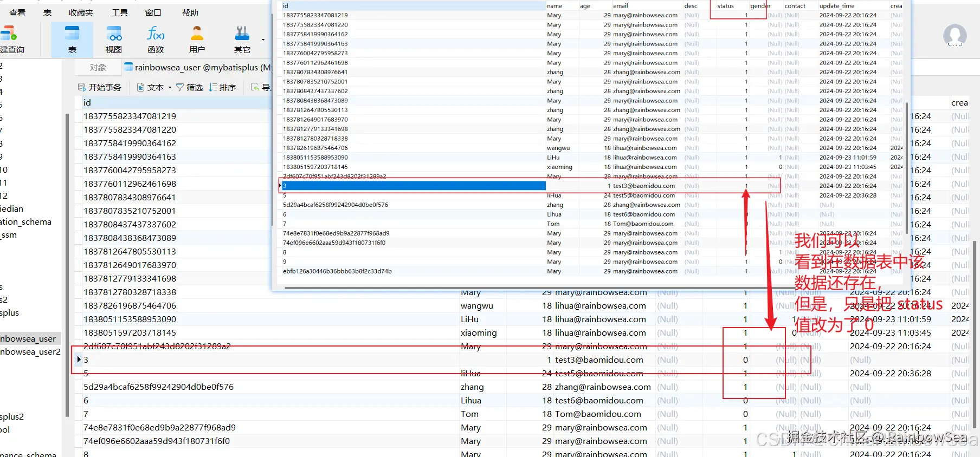Select the nbowsea_user2 table in the sidebar
The image size is (980, 457).
[30, 351]
